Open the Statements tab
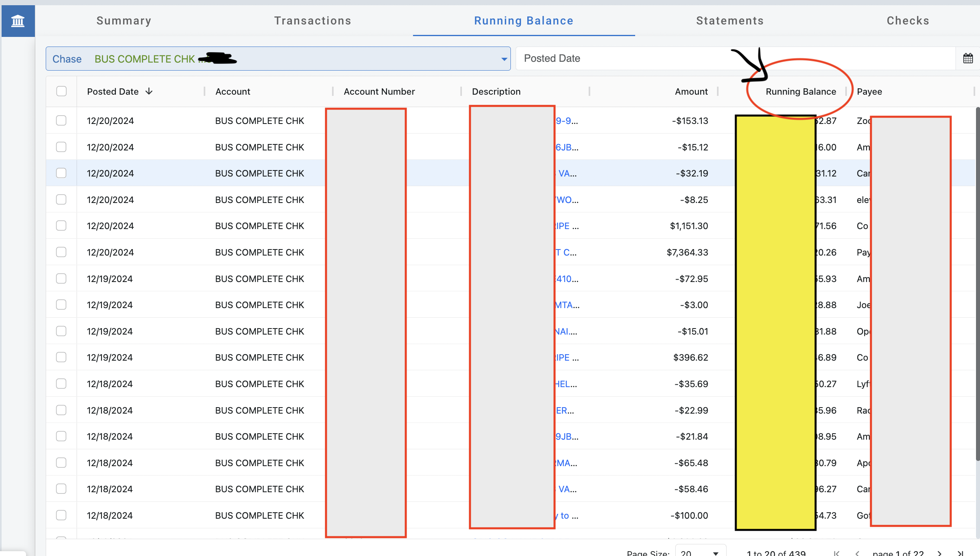 [x=730, y=21]
